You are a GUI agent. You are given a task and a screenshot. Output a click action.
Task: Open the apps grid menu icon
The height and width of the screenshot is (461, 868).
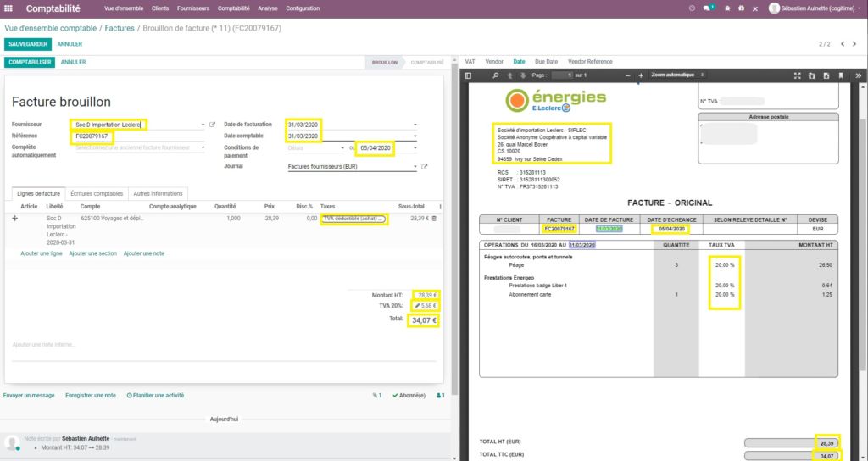(8, 8)
